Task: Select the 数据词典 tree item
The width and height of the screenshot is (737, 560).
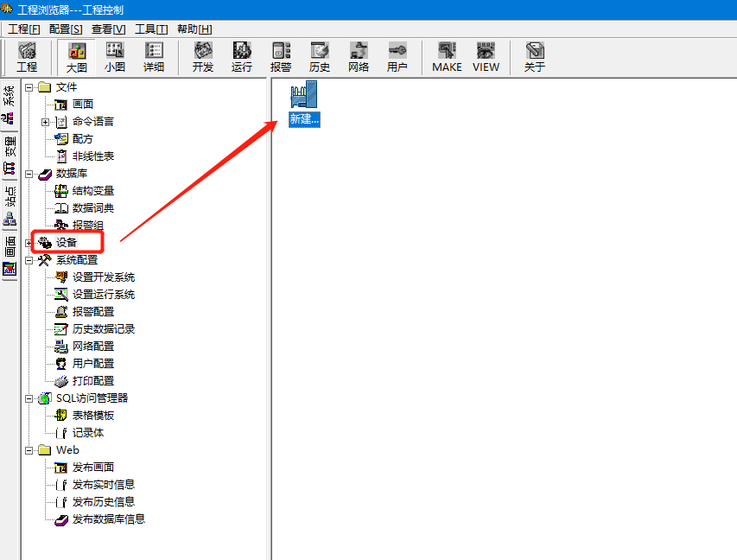Action: [x=93, y=208]
